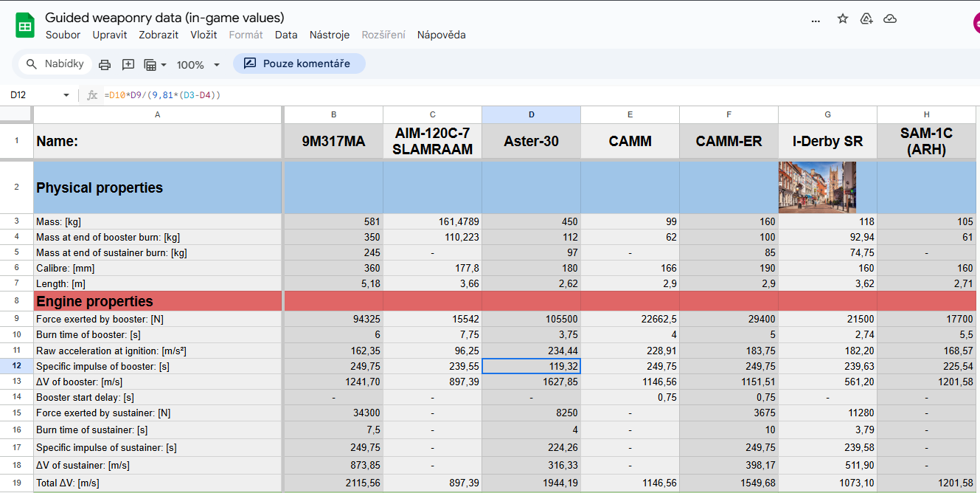Expand the name box dropdown arrow
This screenshot has height=493, width=980.
(66, 95)
